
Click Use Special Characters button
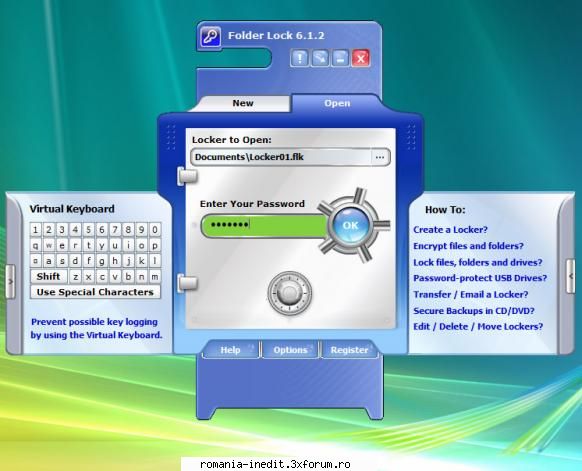pyautogui.click(x=95, y=292)
